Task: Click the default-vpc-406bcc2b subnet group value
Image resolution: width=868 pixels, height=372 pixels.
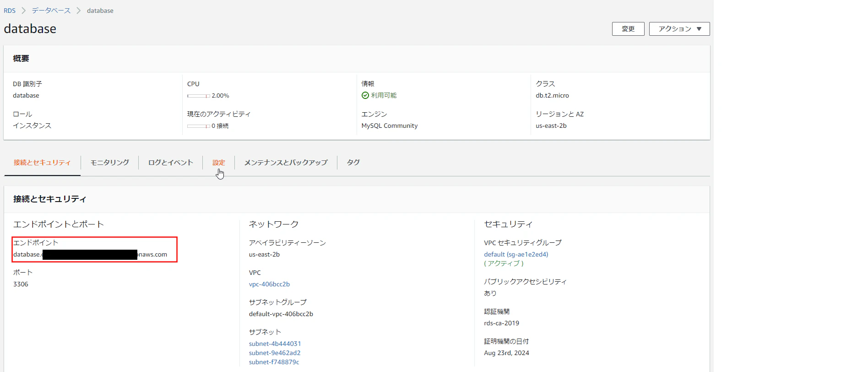Action: (281, 314)
